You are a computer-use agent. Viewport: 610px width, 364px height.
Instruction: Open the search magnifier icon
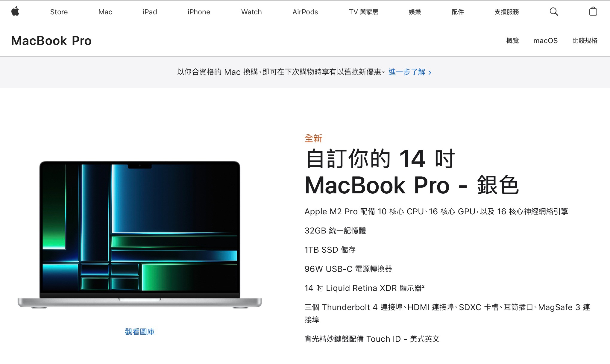(554, 12)
